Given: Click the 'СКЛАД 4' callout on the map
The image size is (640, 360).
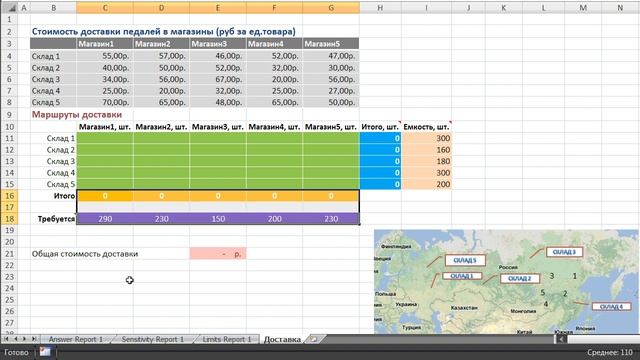Looking at the screenshot, I should point(611,306).
